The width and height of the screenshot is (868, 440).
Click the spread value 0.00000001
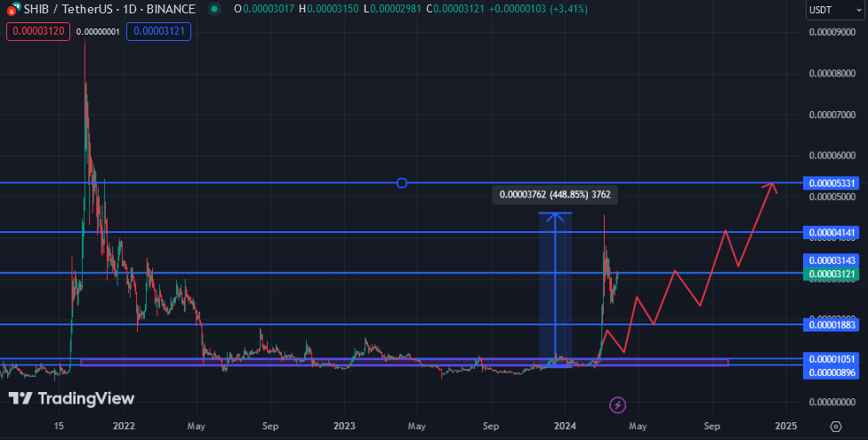(x=98, y=31)
